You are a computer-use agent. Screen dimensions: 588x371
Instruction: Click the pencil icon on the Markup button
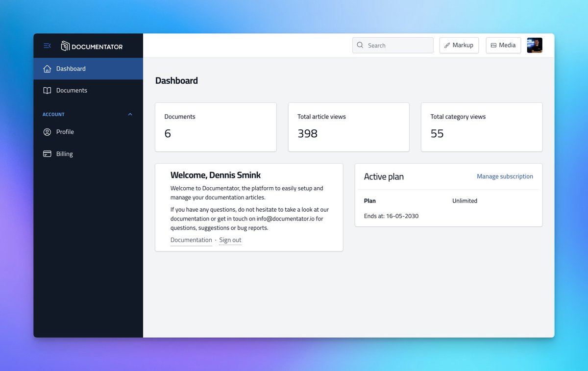[447, 45]
